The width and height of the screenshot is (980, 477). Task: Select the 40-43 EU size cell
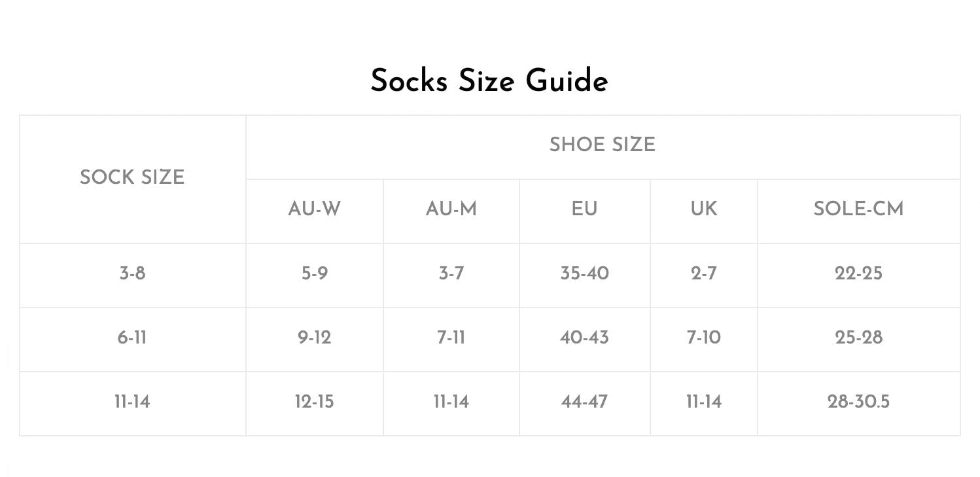pyautogui.click(x=584, y=337)
